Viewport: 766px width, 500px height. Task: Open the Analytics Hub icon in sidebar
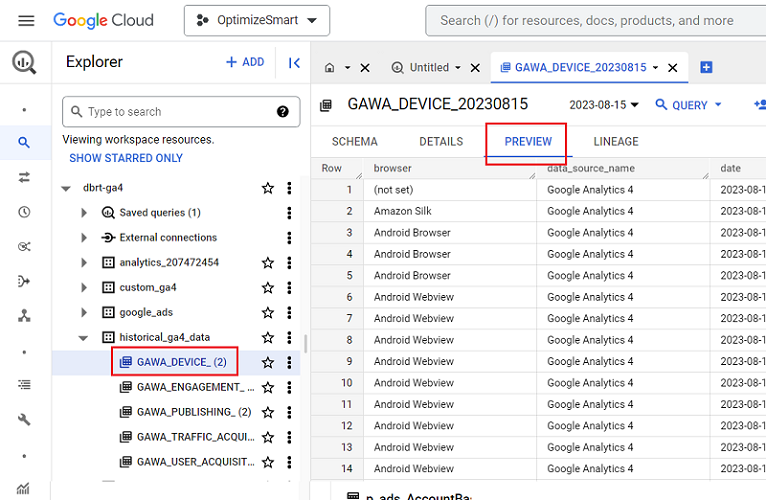coord(24,246)
